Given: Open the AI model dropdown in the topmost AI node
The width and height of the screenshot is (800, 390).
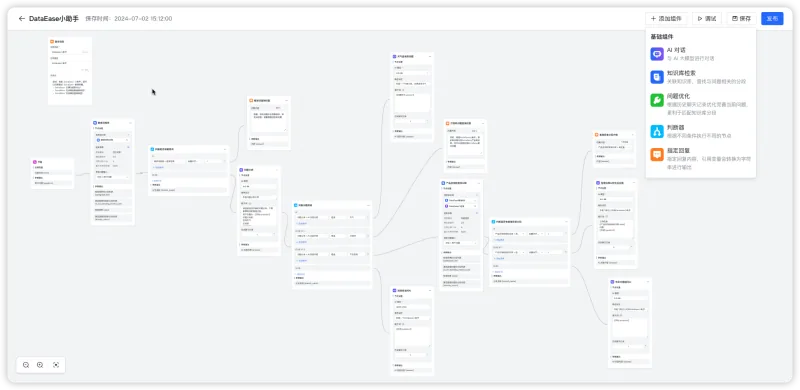Looking at the screenshot, I should click(x=412, y=73).
